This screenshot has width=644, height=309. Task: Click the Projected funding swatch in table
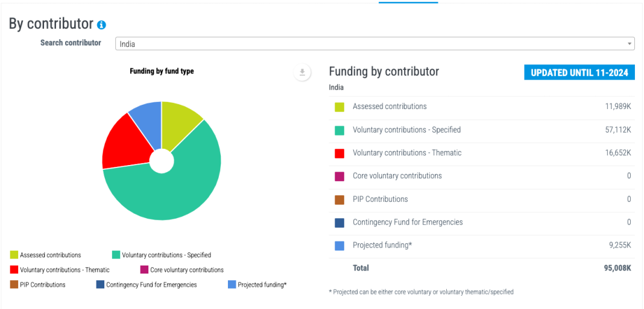(x=339, y=246)
